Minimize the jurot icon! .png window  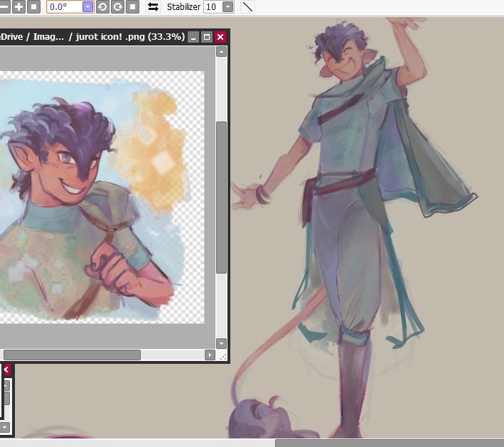click(193, 37)
